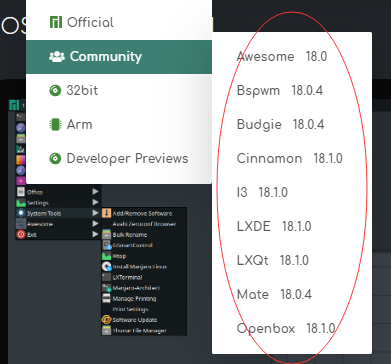Click the Install Manjaro Linux disc icon
Screen dimensions: 391x364
pos(106,267)
